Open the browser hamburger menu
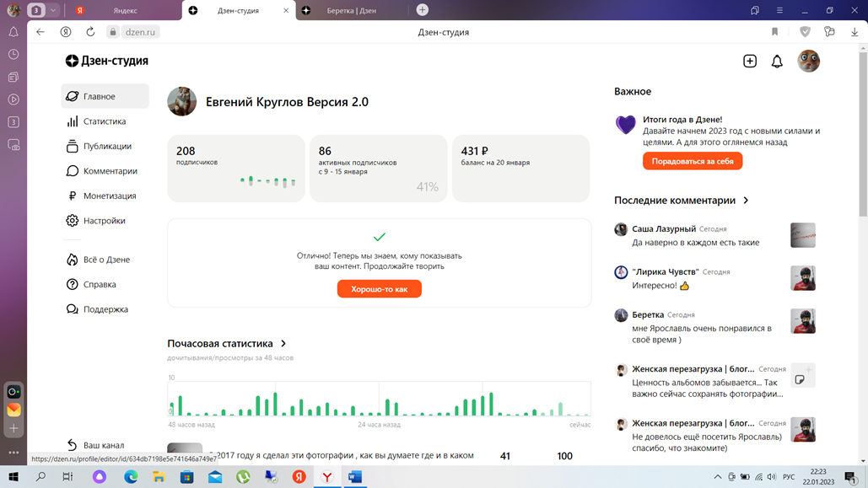Viewport: 868px width, 488px height. pos(779,10)
